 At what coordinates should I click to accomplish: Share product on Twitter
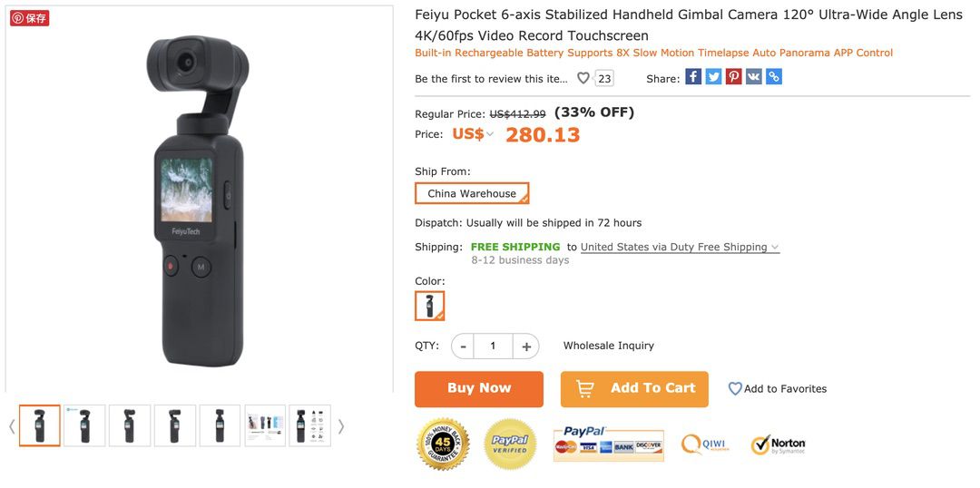(x=713, y=77)
